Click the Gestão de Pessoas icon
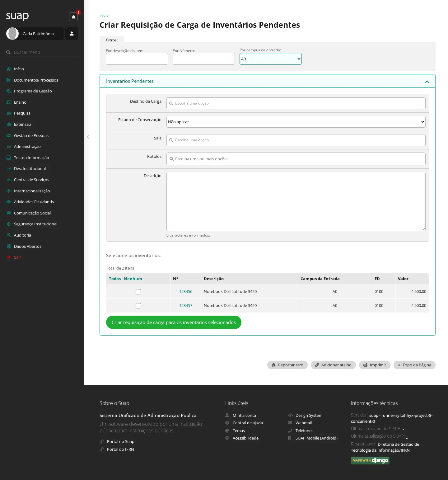Screen dimensions: 448x480 click(x=9, y=135)
